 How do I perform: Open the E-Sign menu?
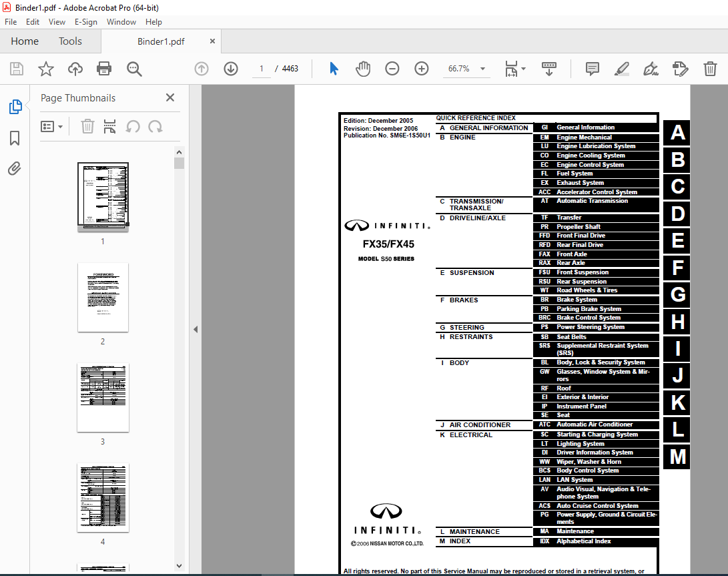(86, 22)
